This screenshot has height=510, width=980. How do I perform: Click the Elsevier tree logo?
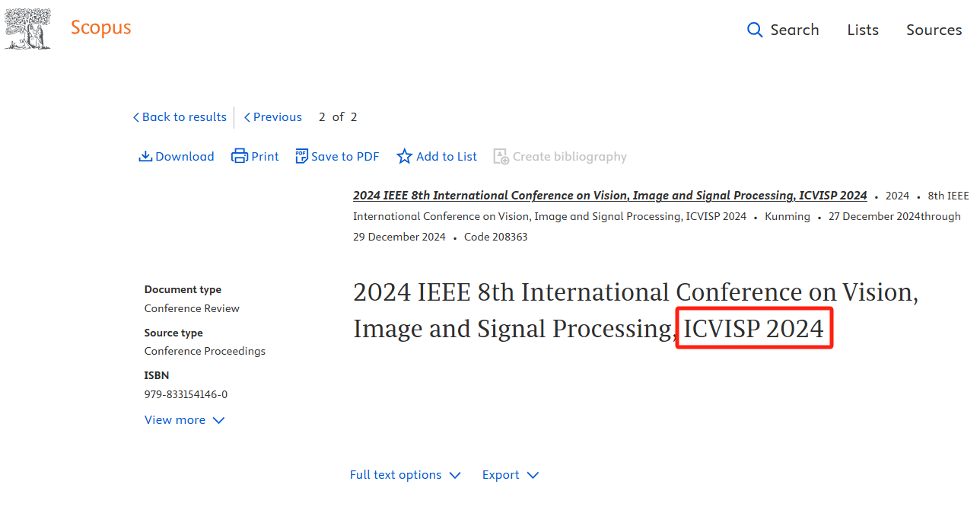coord(28,30)
